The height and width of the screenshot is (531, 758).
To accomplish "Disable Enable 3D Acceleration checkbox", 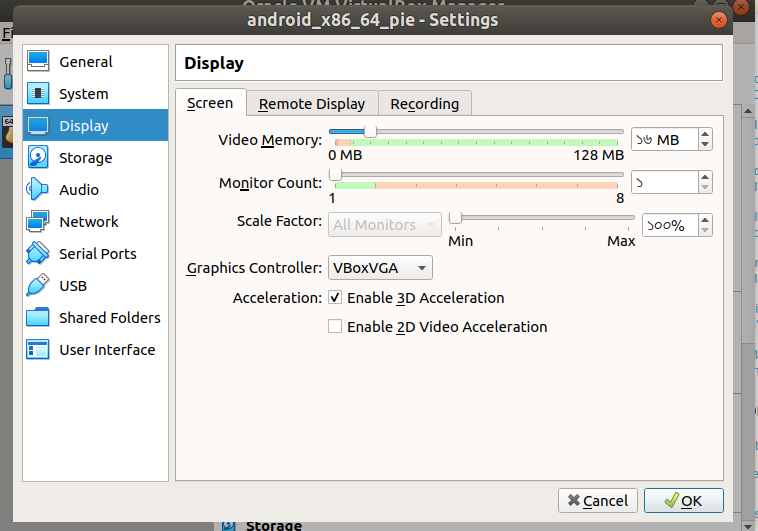I will [335, 297].
